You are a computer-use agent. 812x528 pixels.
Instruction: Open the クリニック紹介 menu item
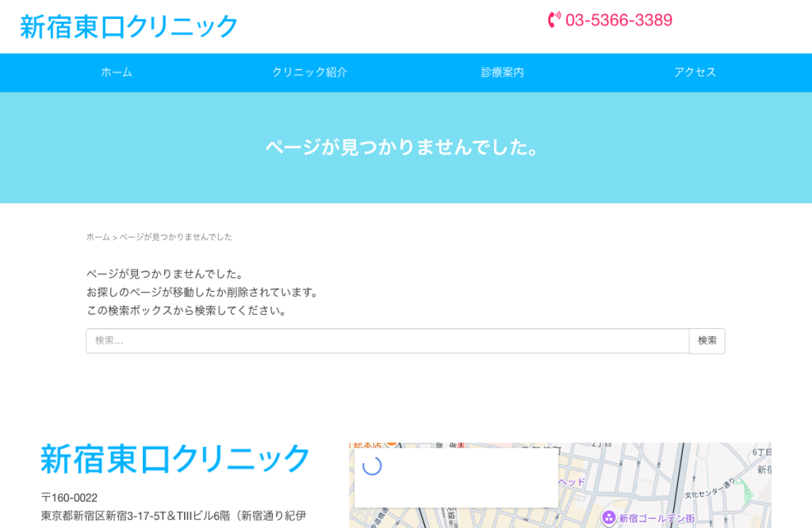point(310,72)
